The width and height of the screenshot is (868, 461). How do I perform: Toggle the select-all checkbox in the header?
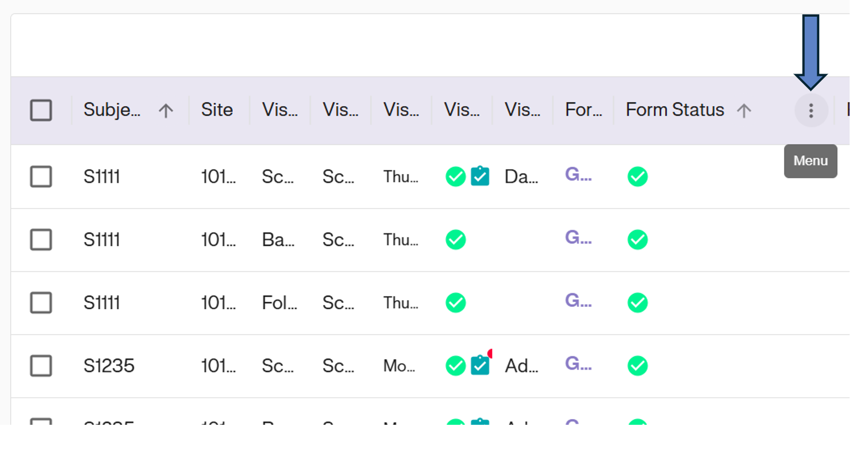pos(40,110)
